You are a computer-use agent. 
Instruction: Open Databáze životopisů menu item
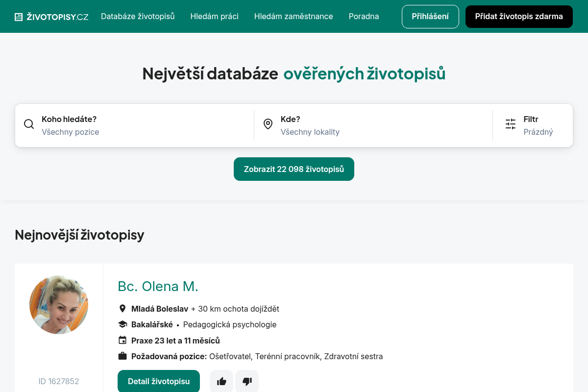pyautogui.click(x=138, y=17)
